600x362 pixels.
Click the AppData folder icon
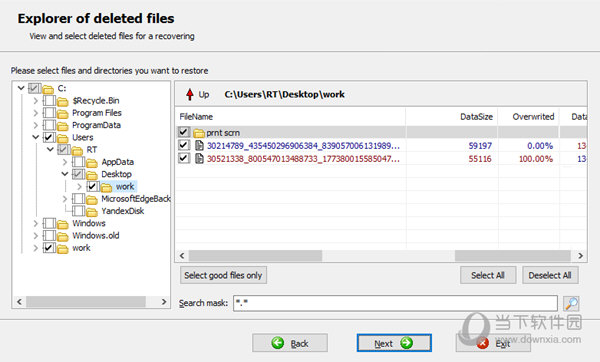point(92,162)
